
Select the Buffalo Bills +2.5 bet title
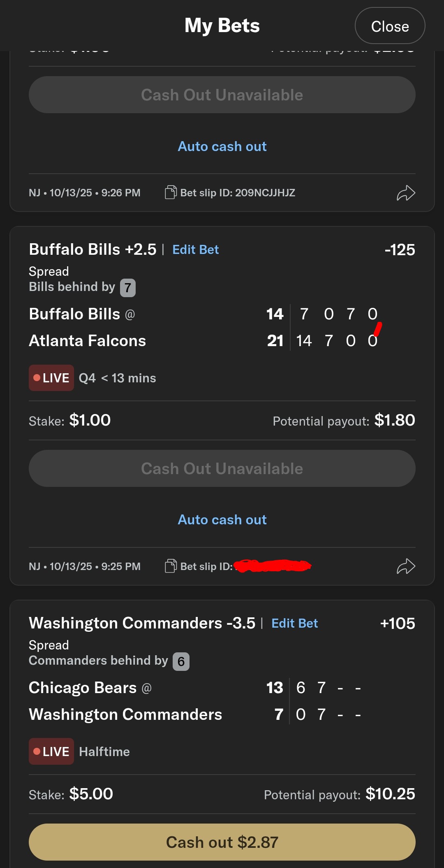pyautogui.click(x=92, y=250)
